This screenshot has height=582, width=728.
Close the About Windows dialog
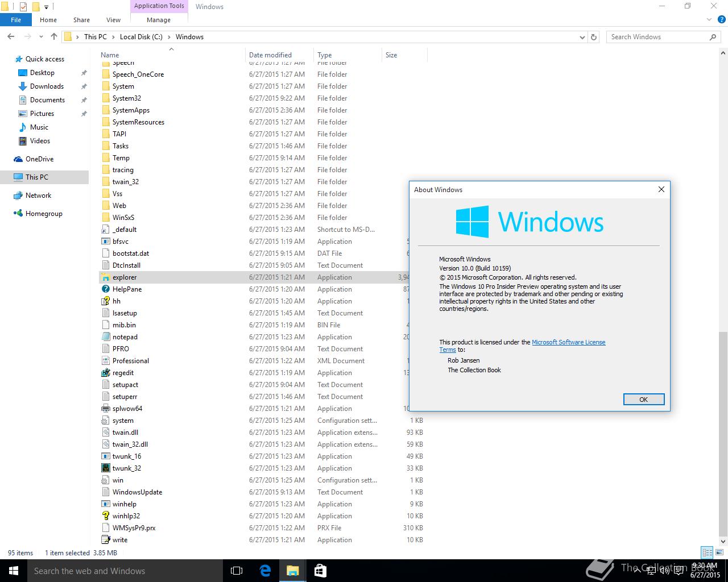point(661,189)
